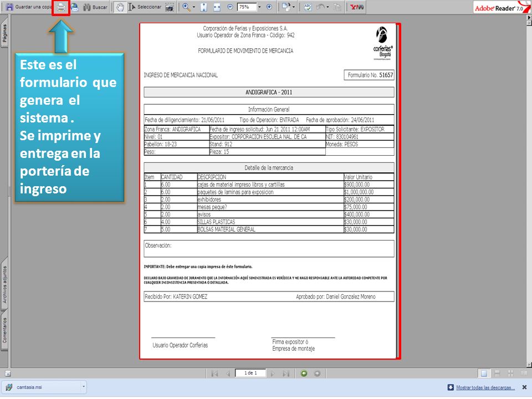Open the Archivos adjuntos side tab

(4, 284)
